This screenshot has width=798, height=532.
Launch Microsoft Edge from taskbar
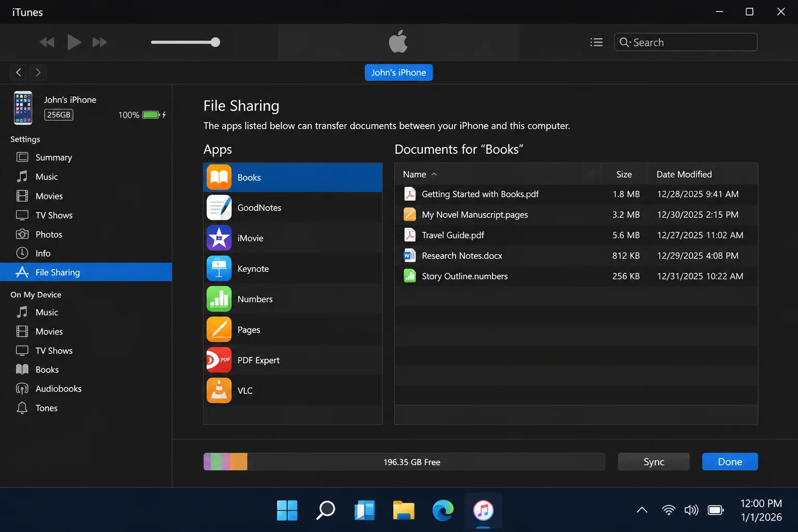click(x=443, y=510)
